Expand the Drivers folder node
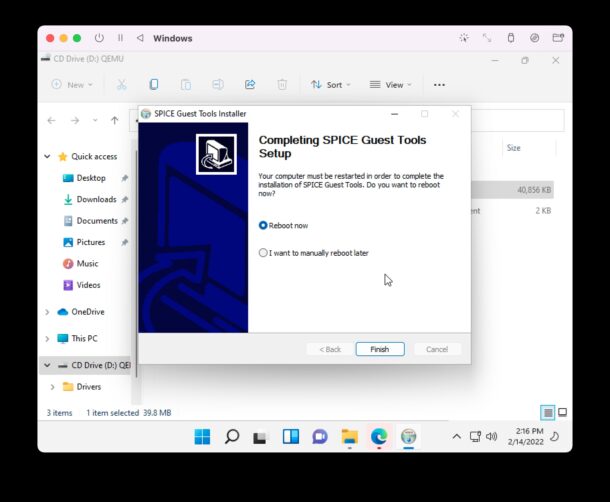The width and height of the screenshot is (610, 502). click(x=53, y=387)
